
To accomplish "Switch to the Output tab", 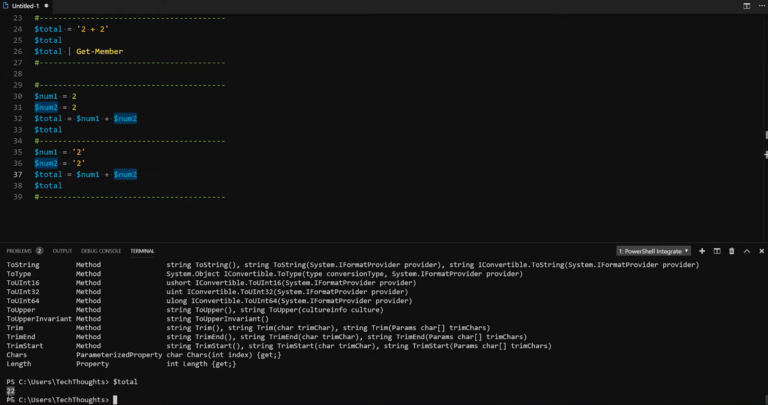I will [x=62, y=250].
